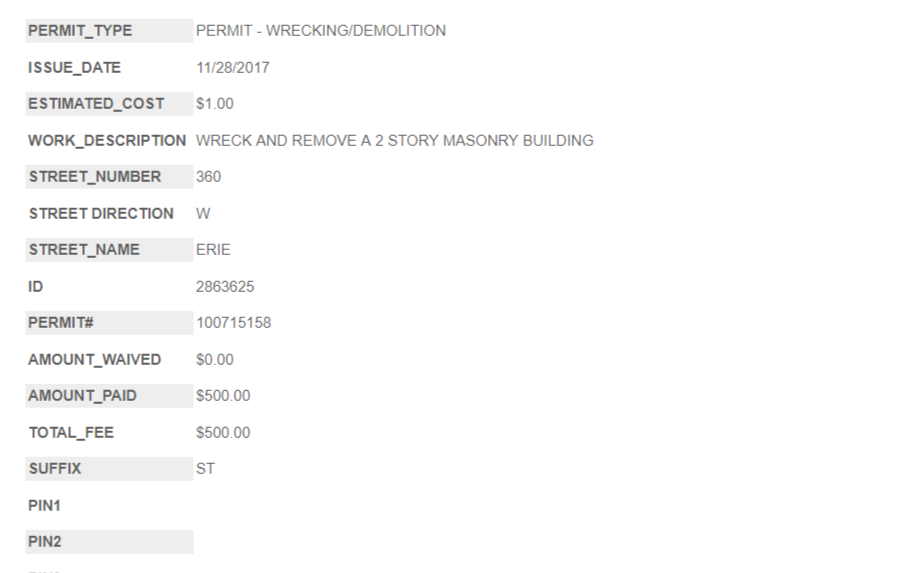Click the STREET_NUMBER label
The height and width of the screenshot is (573, 912).
94,177
